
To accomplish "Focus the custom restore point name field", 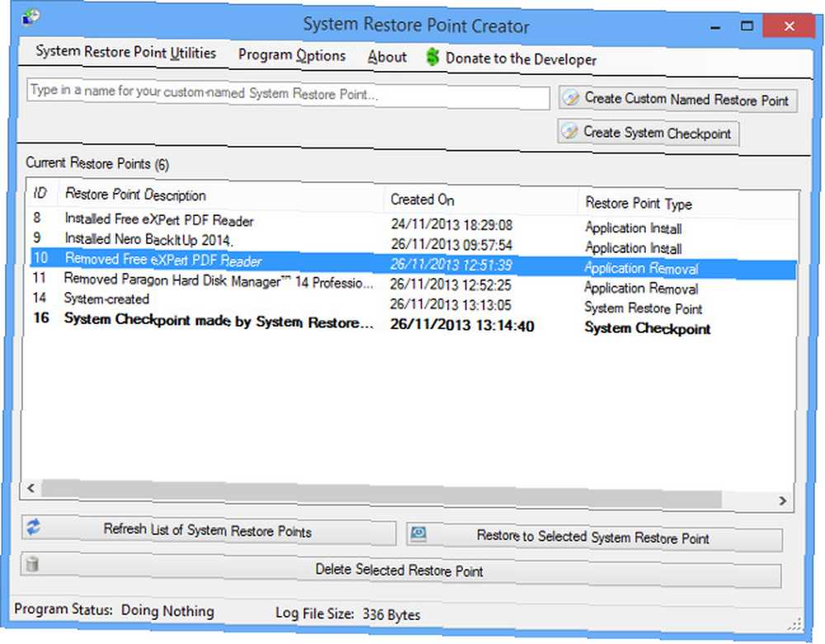I will coord(288,93).
